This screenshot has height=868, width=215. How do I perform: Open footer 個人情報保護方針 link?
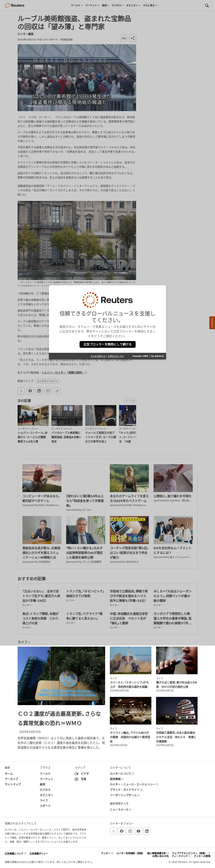pyautogui.click(x=158, y=853)
